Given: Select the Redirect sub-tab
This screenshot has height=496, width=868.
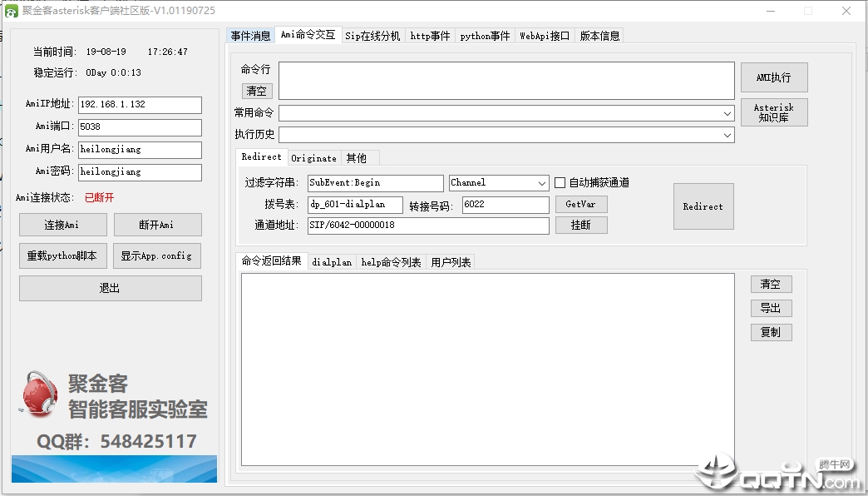Looking at the screenshot, I should coord(261,156).
